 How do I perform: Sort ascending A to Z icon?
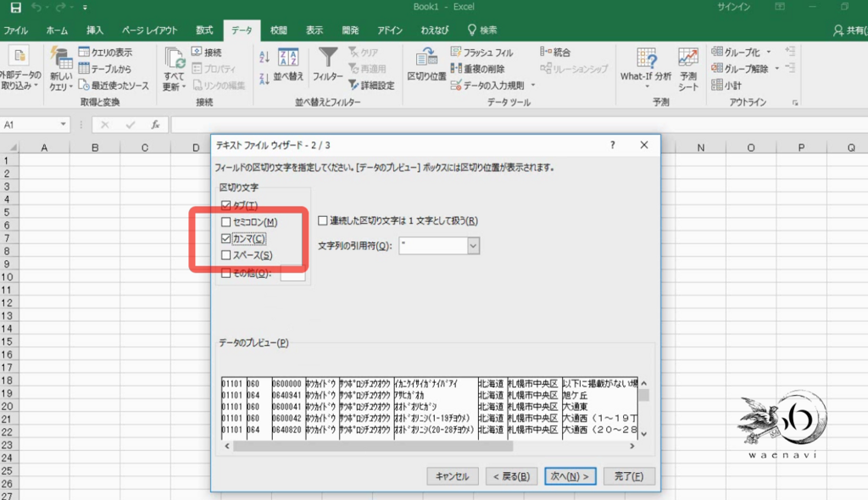(264, 57)
